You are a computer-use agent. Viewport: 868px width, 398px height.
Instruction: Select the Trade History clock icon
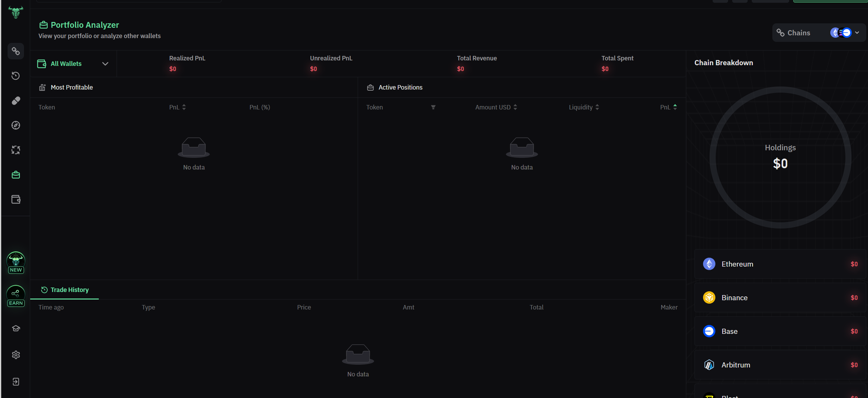click(45, 289)
